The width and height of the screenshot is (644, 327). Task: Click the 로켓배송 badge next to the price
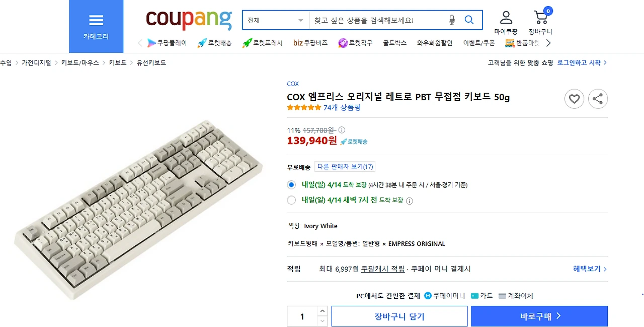(354, 142)
